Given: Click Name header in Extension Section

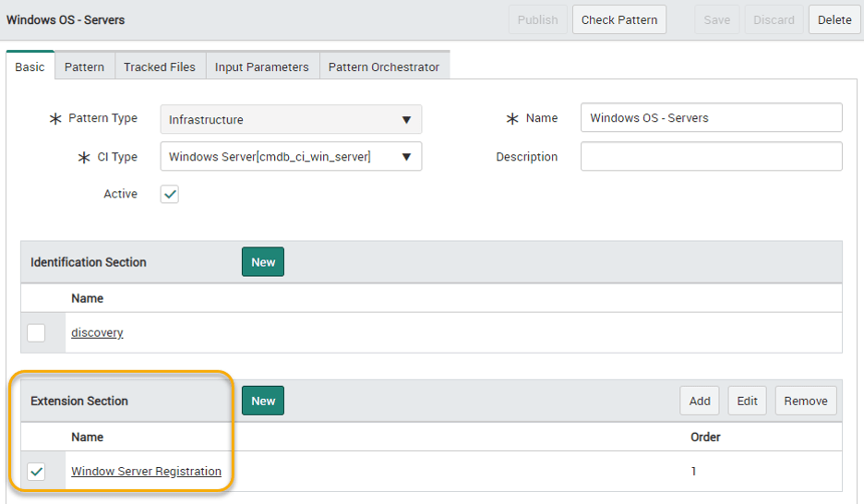Looking at the screenshot, I should pos(87,437).
